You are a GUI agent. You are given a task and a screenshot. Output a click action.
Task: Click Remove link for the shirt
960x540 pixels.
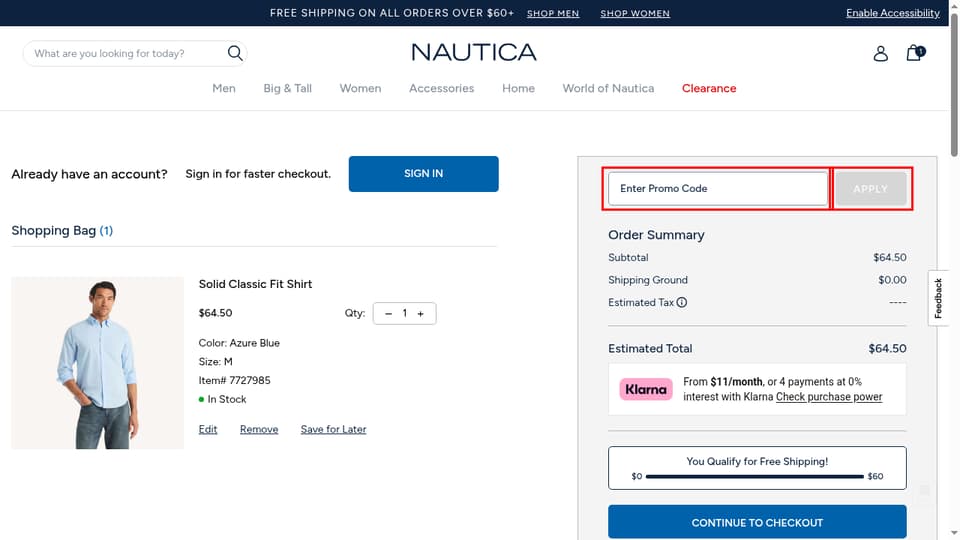259,429
